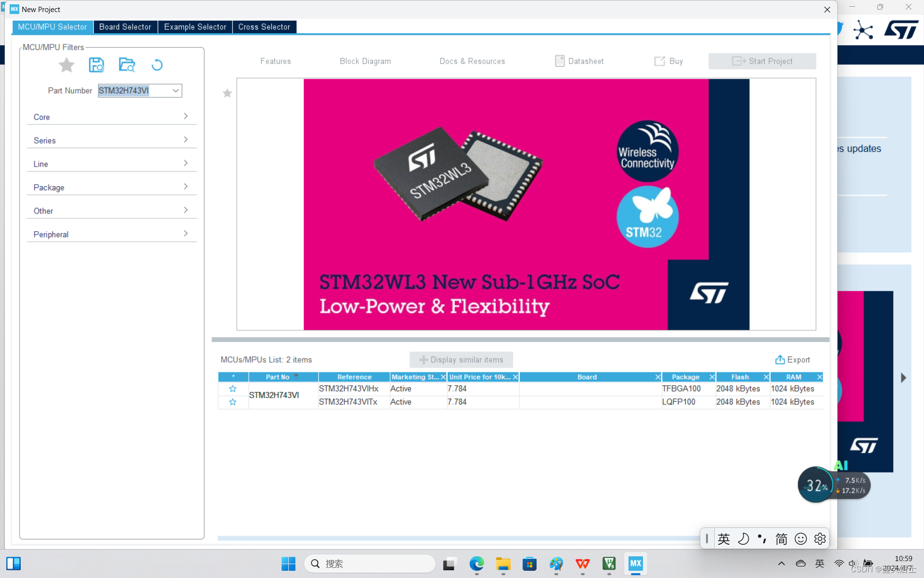
Task: Switch to the Cross Selector tab
Action: coord(264,27)
